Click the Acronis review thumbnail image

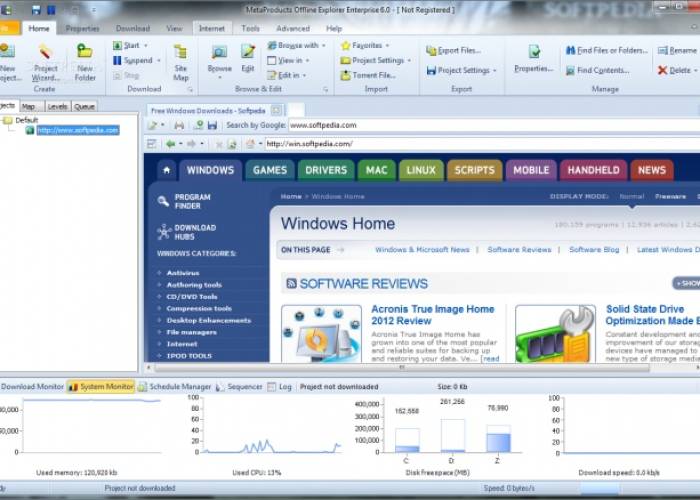pos(321,333)
